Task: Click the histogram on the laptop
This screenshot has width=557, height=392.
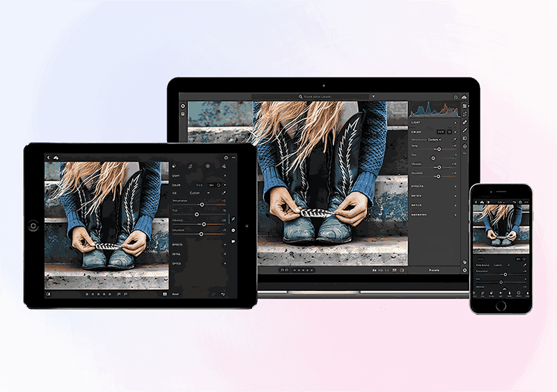Action: point(434,109)
